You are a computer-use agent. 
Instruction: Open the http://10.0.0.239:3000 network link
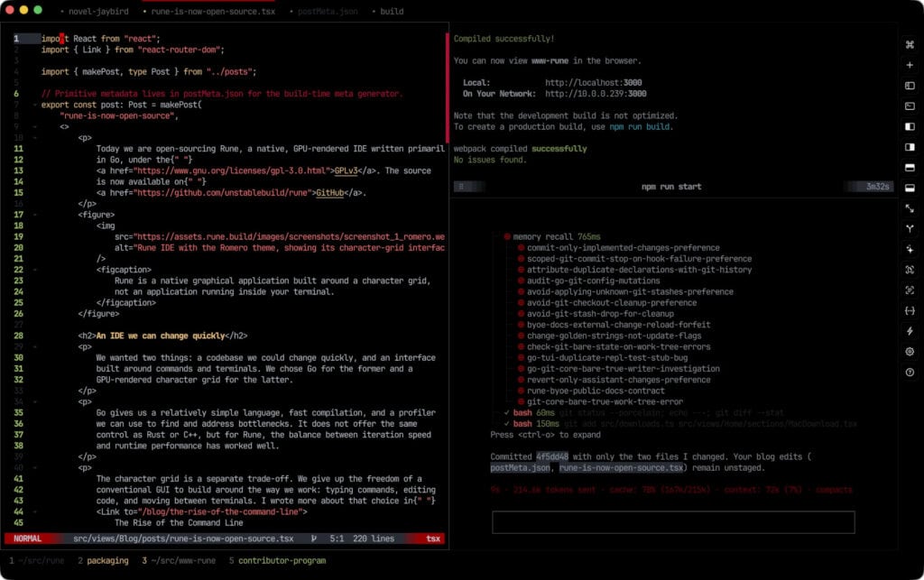596,94
